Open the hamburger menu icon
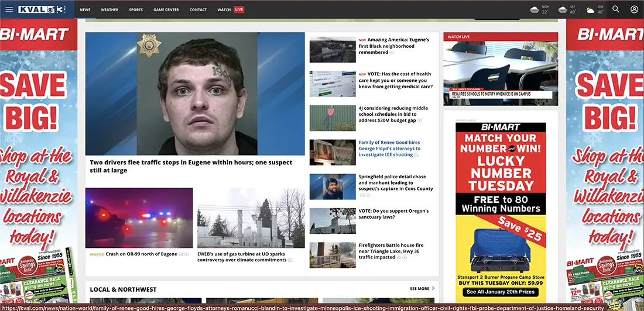Viewport: 644px width, 311px height. (x=9, y=9)
